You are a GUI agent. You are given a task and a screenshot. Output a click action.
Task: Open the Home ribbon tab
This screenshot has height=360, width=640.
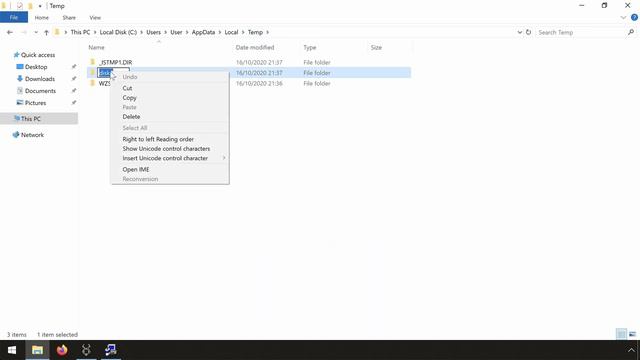click(42, 18)
